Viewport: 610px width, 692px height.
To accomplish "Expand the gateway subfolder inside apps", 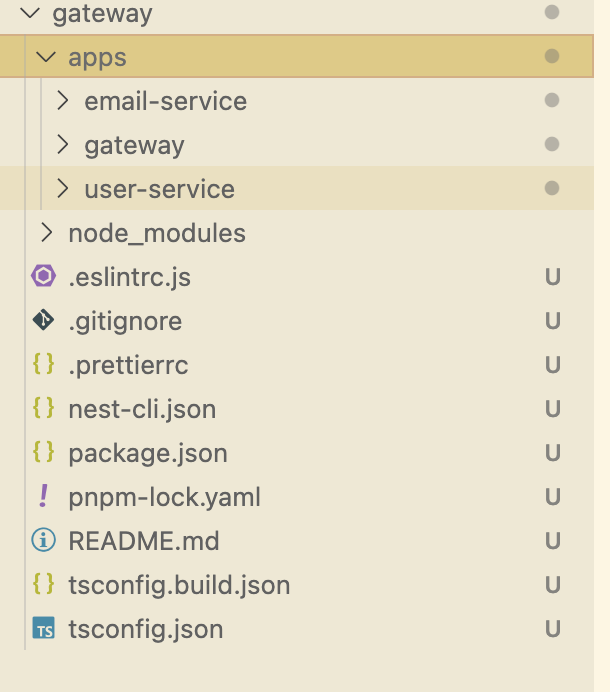I will click(x=63, y=145).
